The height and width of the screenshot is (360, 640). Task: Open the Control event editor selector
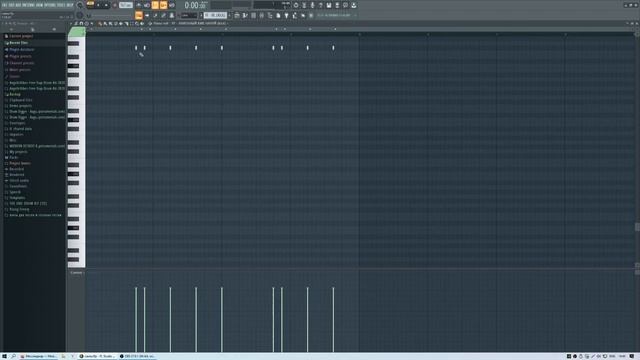pos(76,273)
